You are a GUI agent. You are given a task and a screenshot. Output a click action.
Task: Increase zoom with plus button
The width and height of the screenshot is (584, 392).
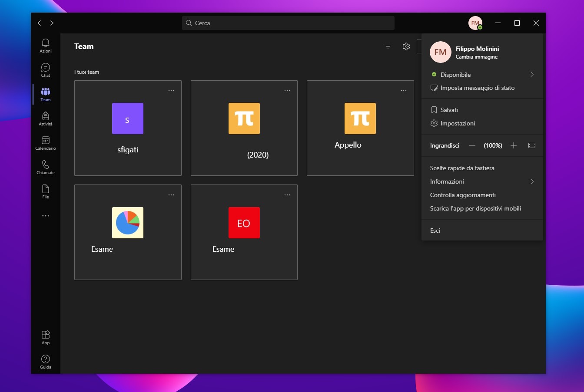(x=514, y=145)
